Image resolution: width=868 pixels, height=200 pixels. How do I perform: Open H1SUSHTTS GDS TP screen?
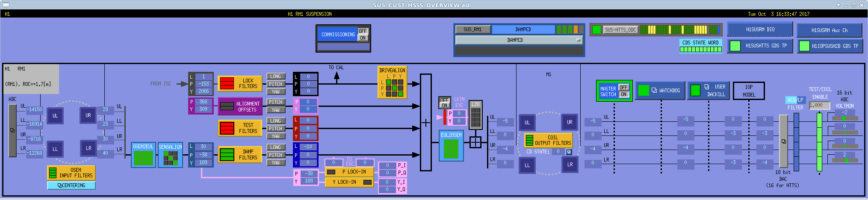760,46
